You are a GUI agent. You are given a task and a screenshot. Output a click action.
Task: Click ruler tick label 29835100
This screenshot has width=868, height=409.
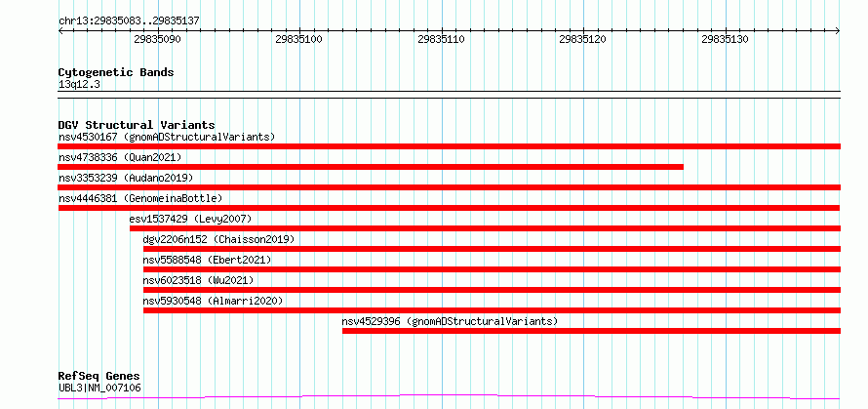pos(299,39)
